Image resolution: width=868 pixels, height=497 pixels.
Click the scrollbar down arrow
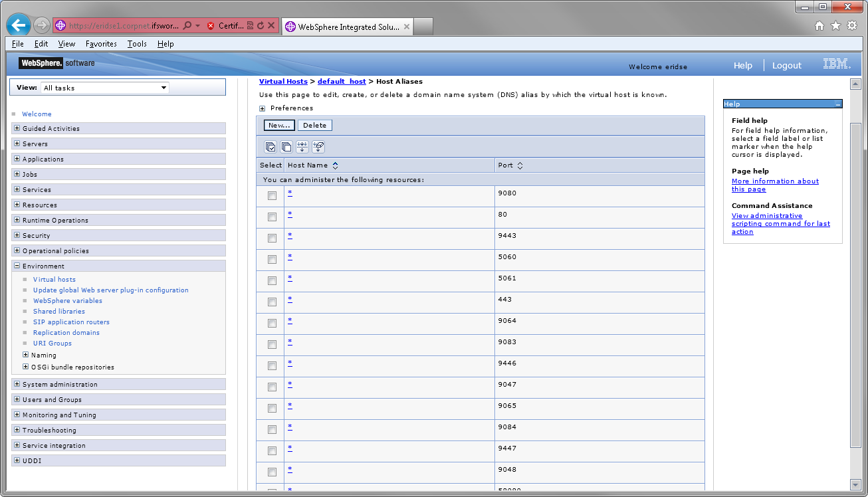(855, 484)
